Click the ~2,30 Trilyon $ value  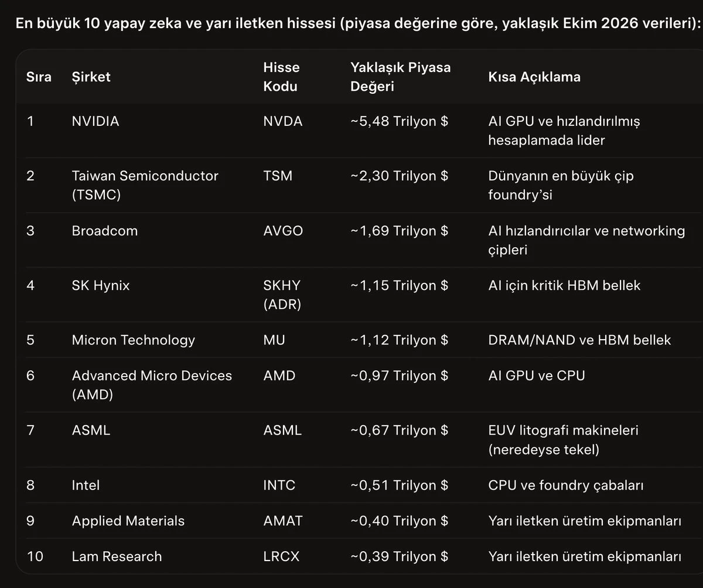[x=400, y=176]
